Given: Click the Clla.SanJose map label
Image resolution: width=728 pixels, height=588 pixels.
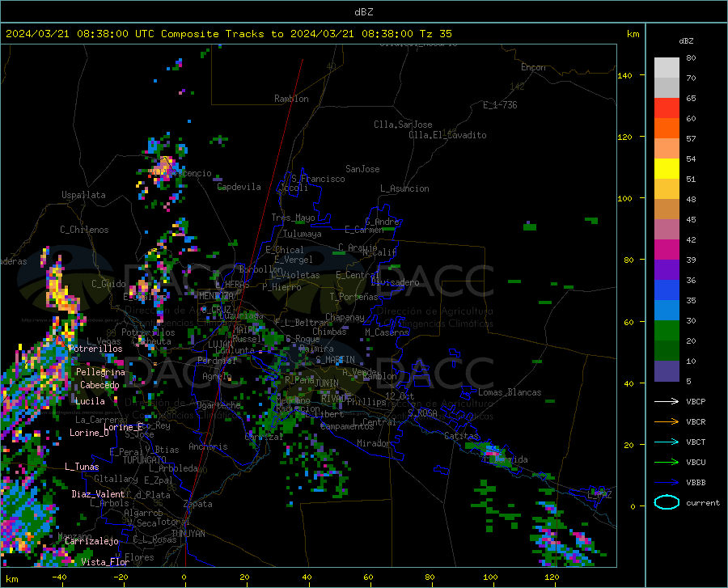Looking at the screenshot, I should [403, 125].
